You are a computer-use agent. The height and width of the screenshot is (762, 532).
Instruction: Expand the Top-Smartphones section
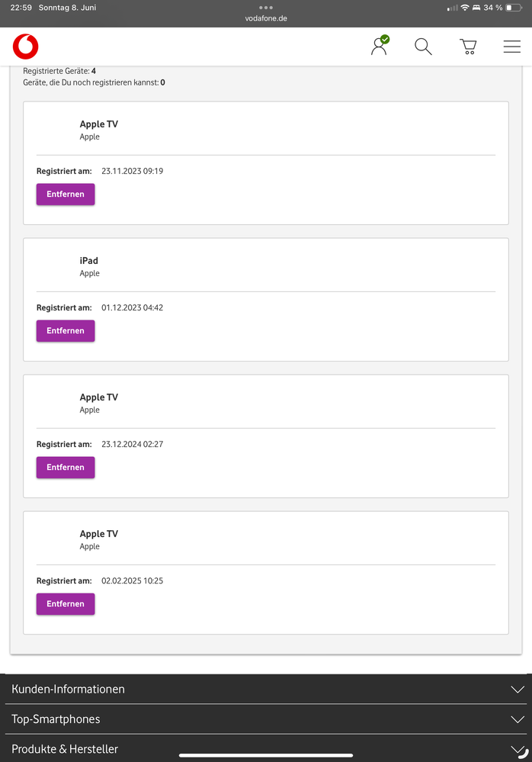(x=266, y=719)
